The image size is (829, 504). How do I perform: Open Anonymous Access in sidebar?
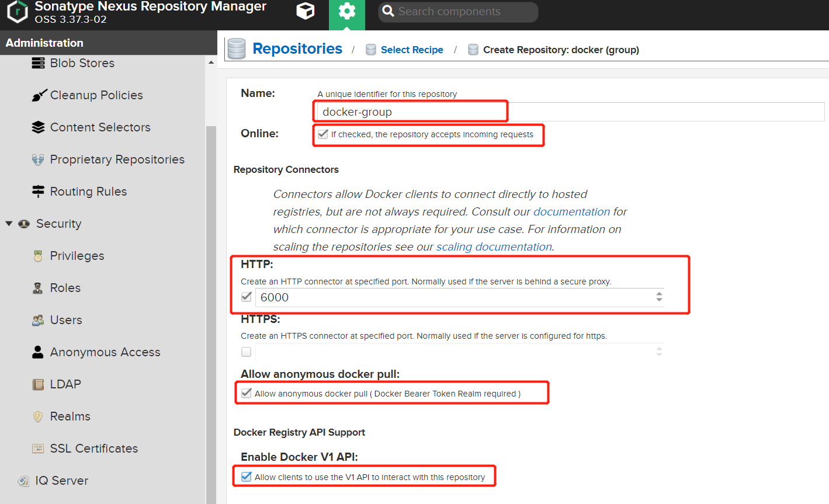pos(105,352)
